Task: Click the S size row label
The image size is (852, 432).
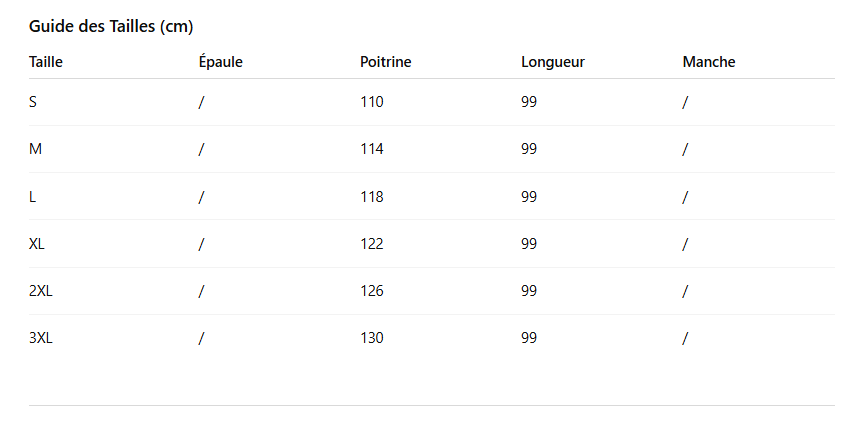Action: (33, 102)
